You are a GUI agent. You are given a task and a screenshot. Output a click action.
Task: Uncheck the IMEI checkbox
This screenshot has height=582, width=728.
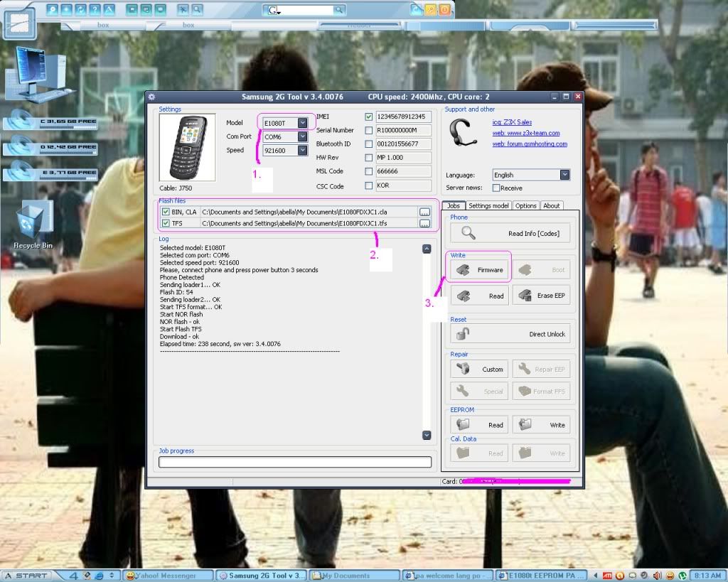pos(368,117)
